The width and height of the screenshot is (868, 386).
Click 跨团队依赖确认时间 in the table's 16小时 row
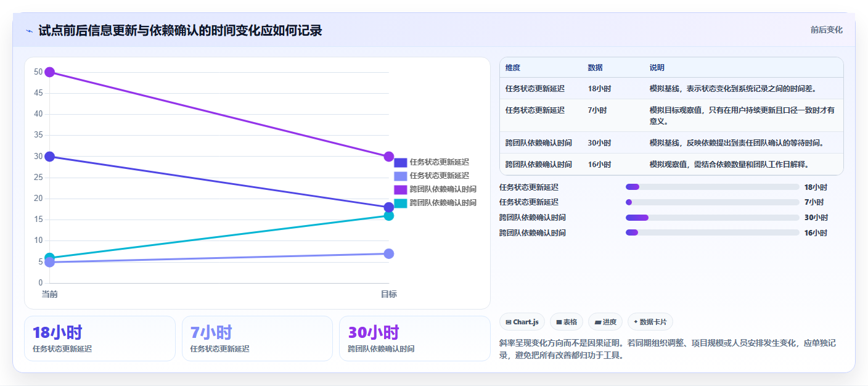[539, 165]
